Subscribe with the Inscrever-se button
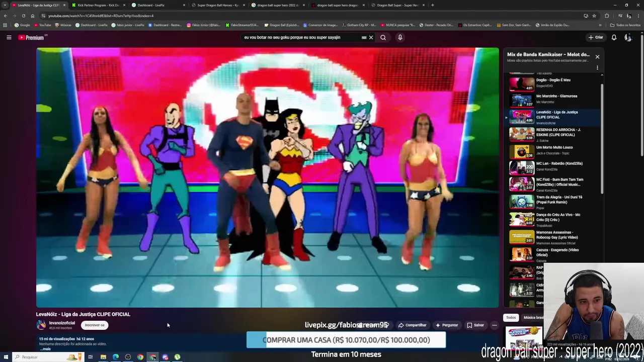Viewport: 644px width, 362px height. [95, 325]
